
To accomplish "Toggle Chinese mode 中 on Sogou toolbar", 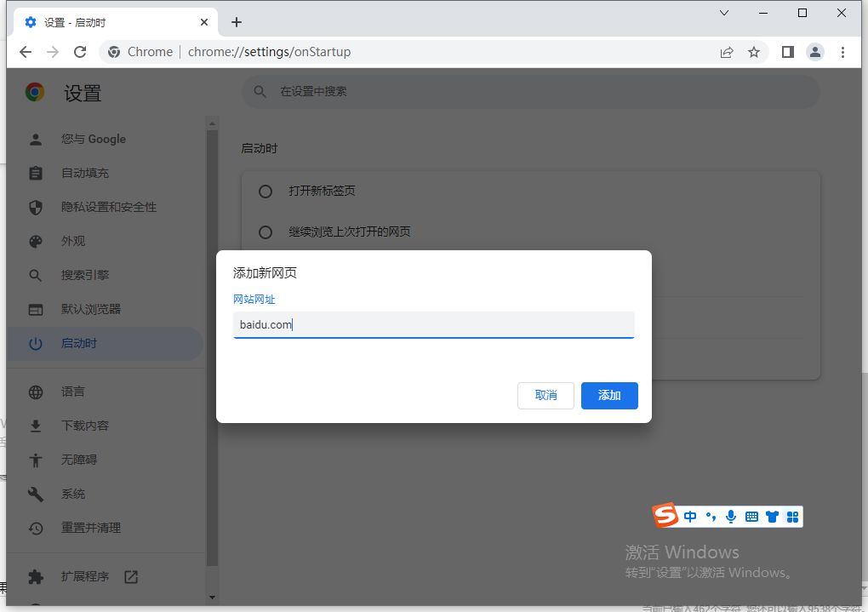I will click(x=690, y=517).
